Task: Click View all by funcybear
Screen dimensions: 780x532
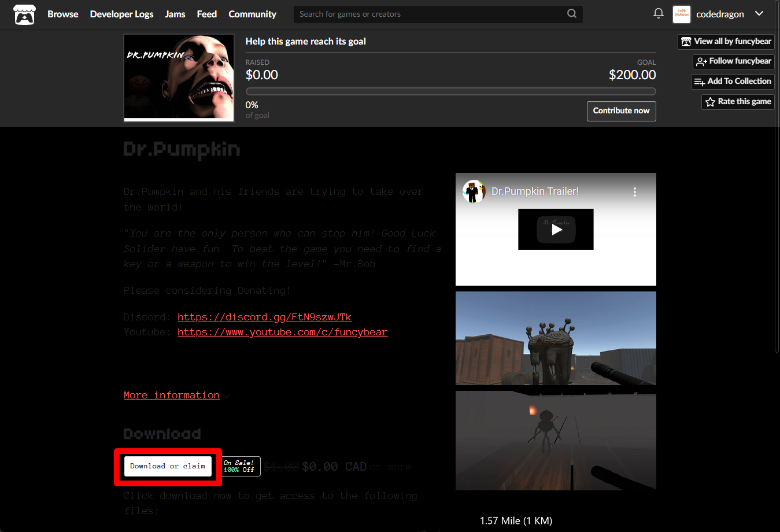Action: point(726,42)
